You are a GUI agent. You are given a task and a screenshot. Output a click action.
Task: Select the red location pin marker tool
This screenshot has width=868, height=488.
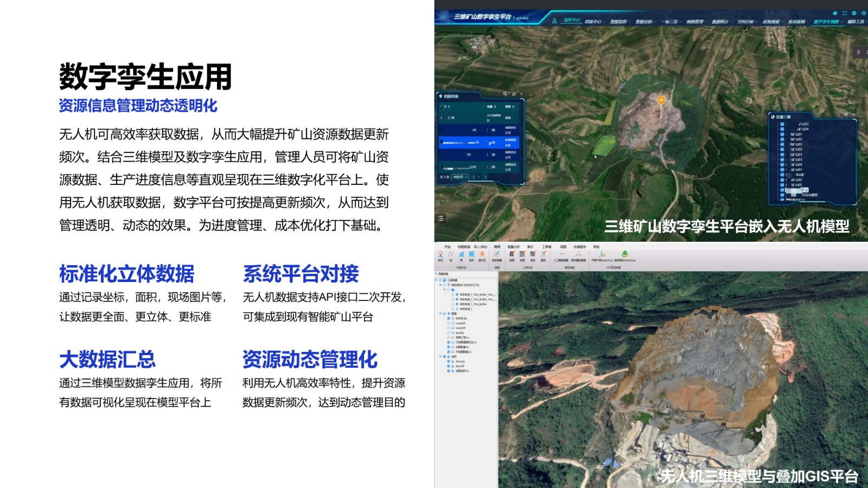click(x=441, y=254)
